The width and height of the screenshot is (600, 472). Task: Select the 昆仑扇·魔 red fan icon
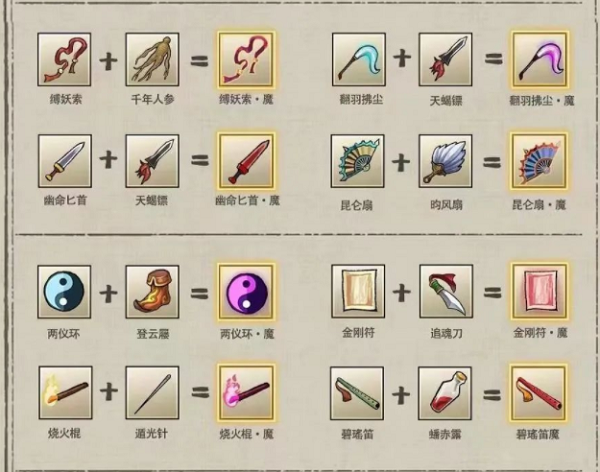(x=538, y=161)
